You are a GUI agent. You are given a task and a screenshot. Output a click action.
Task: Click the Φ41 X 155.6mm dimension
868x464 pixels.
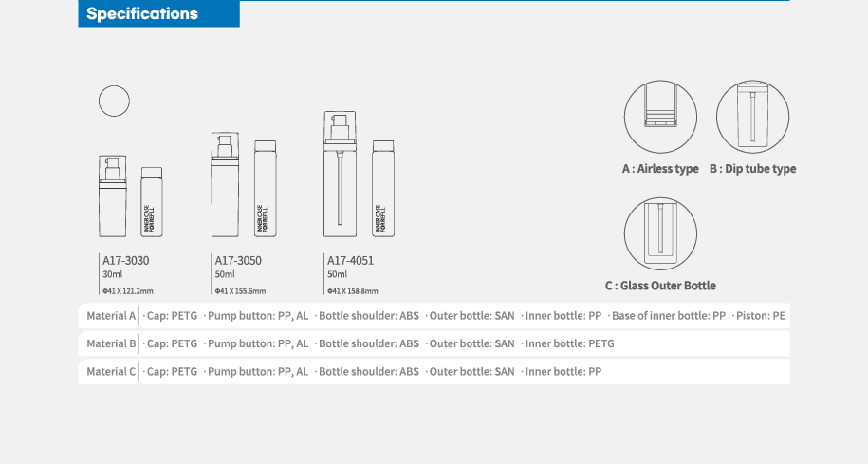[x=240, y=291]
